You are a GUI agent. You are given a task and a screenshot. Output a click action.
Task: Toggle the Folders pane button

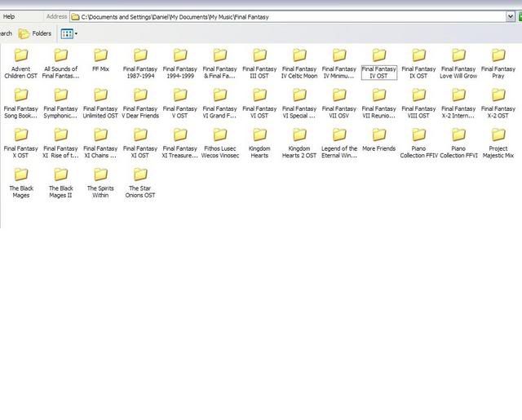click(35, 33)
